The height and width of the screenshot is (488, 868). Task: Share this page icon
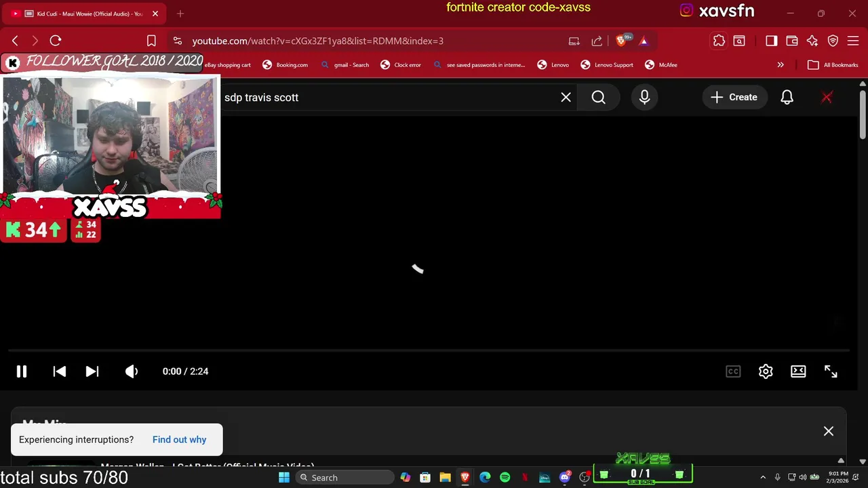(597, 41)
